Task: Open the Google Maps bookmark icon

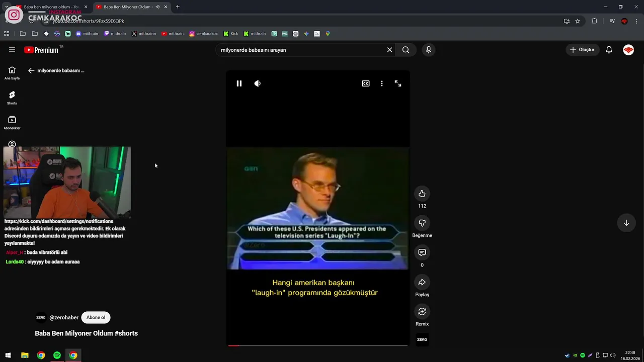Action: 328,34
